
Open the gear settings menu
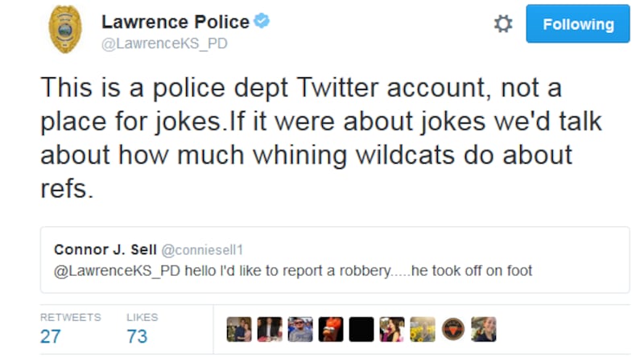coord(503,24)
